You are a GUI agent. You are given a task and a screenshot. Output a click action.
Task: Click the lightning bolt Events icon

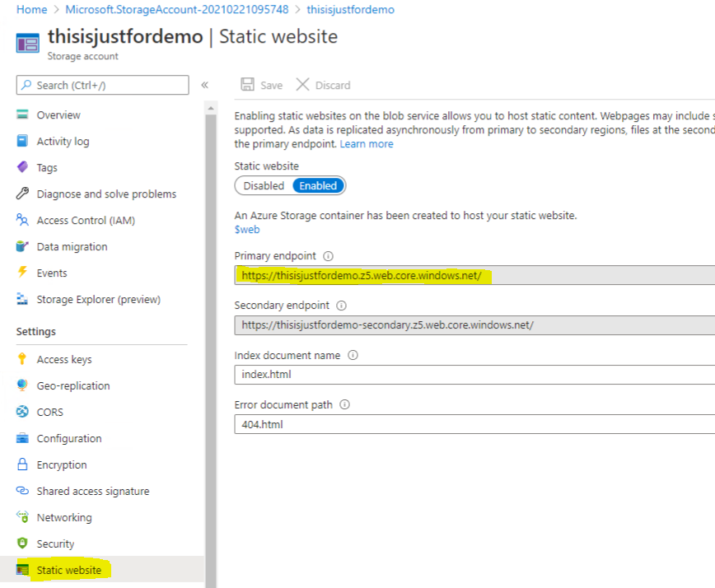pos(22,272)
